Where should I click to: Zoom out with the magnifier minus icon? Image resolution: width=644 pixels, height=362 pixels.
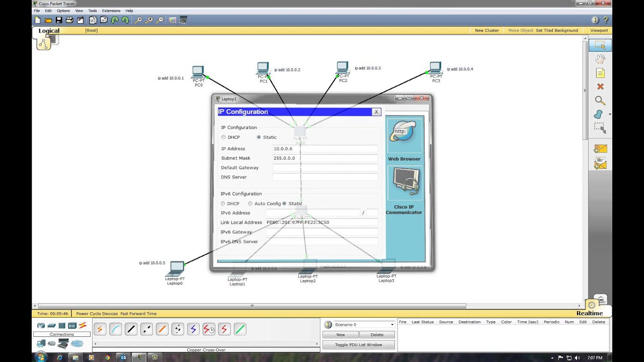click(x=160, y=20)
